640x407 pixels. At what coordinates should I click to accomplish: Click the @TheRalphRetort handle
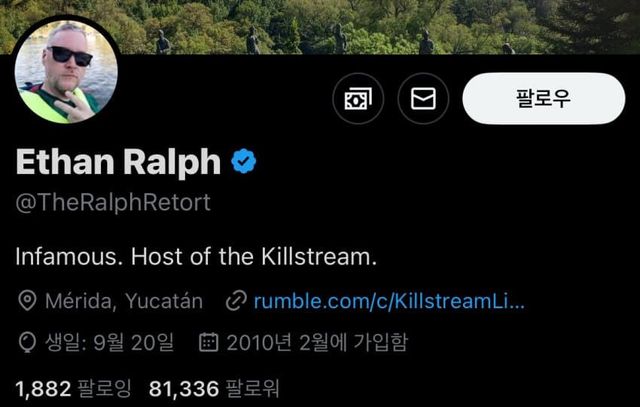[113, 202]
